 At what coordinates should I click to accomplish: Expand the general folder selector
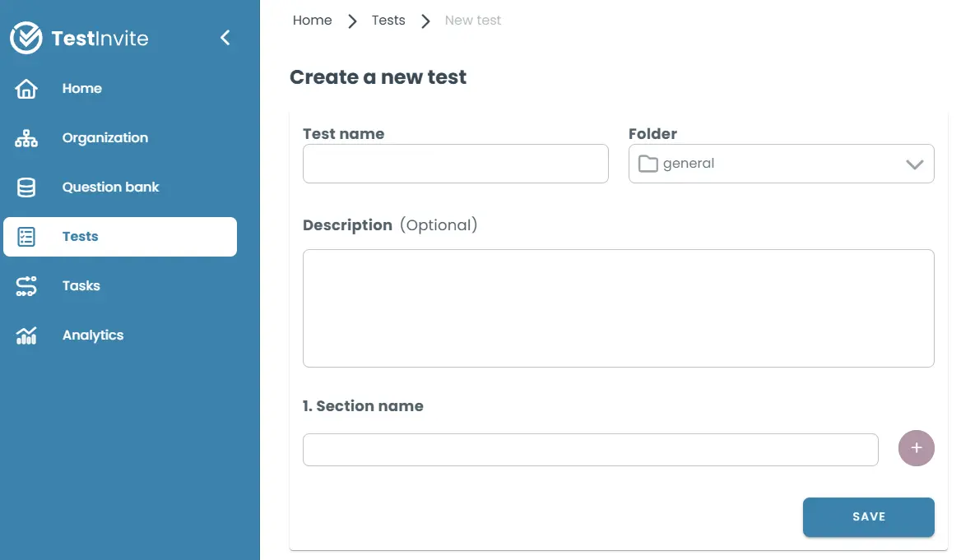(x=781, y=164)
